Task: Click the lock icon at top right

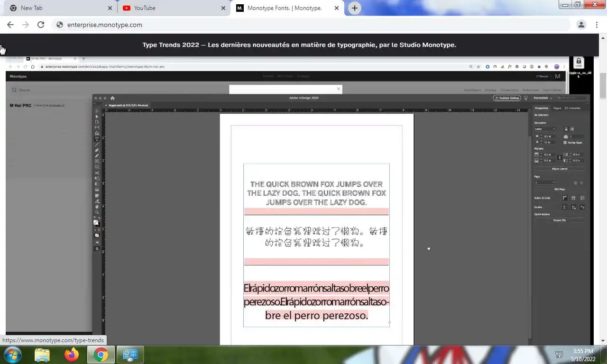Action: (579, 63)
